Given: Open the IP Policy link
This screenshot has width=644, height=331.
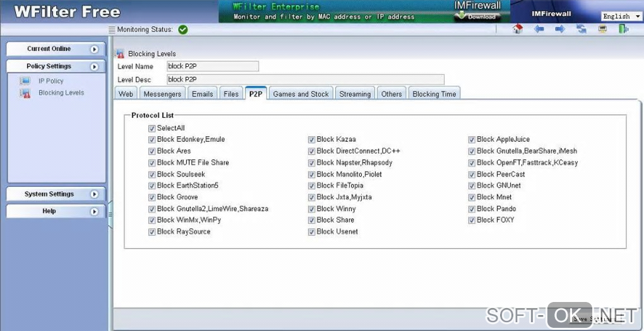Looking at the screenshot, I should [x=51, y=81].
